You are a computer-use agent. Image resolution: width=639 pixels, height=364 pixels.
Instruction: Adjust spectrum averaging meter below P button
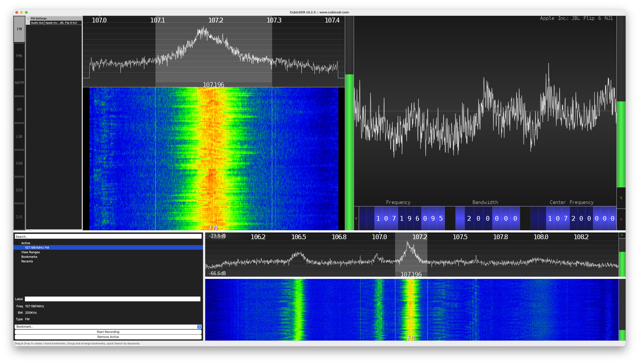[622, 257]
